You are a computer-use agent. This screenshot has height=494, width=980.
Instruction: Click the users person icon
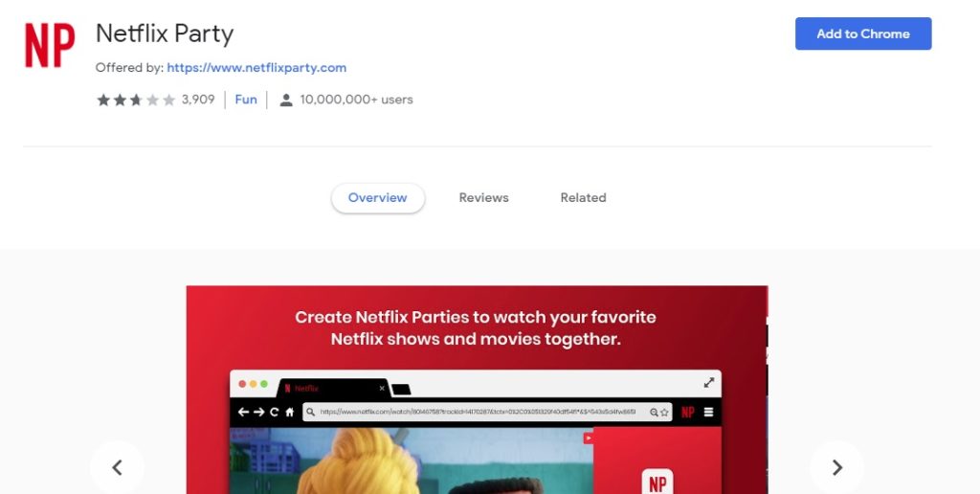coord(285,101)
